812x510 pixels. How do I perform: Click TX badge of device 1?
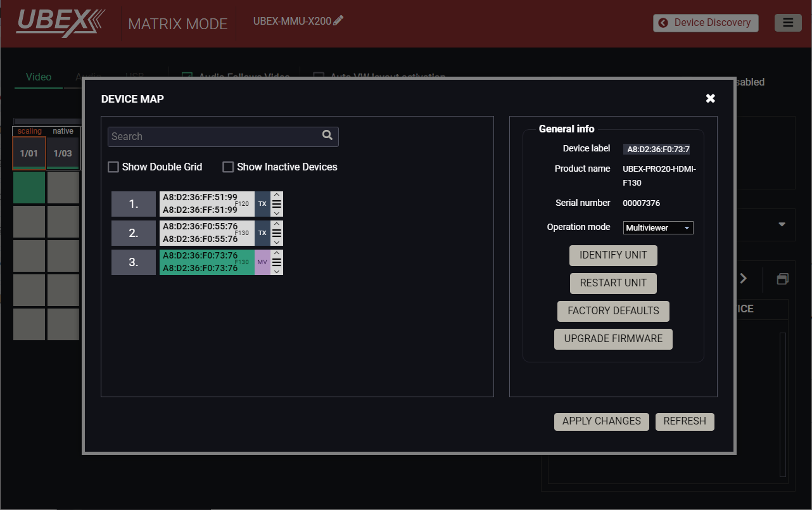click(x=262, y=204)
